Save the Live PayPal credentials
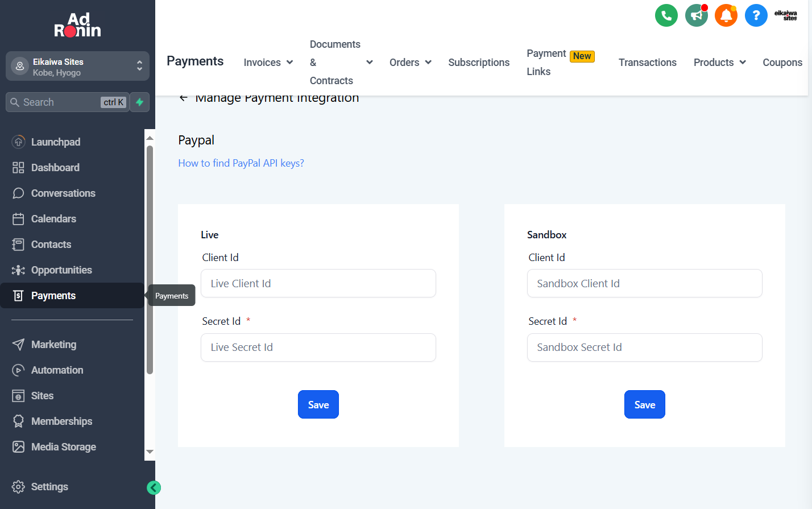Image resolution: width=812 pixels, height=509 pixels. click(318, 404)
